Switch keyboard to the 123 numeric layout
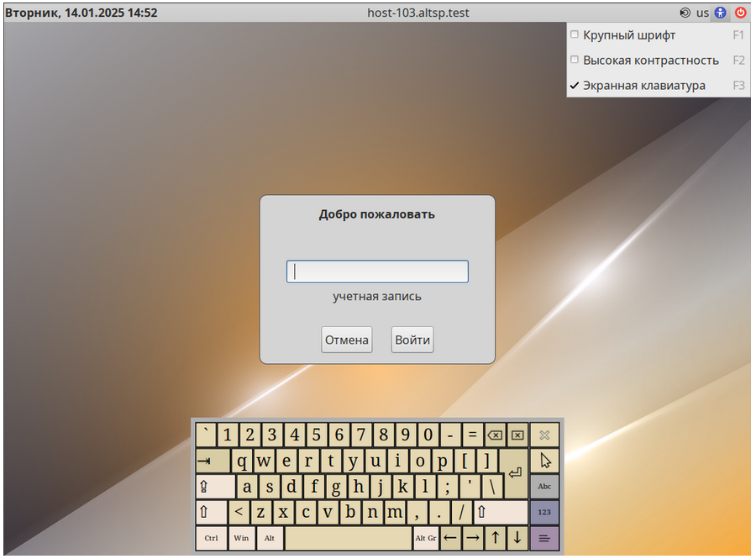The width and height of the screenshot is (756, 559). click(545, 512)
